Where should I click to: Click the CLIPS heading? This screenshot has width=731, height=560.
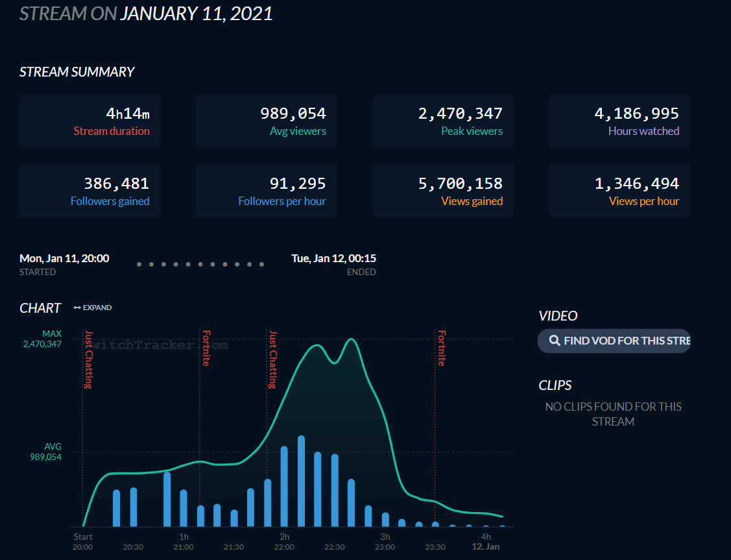555,385
